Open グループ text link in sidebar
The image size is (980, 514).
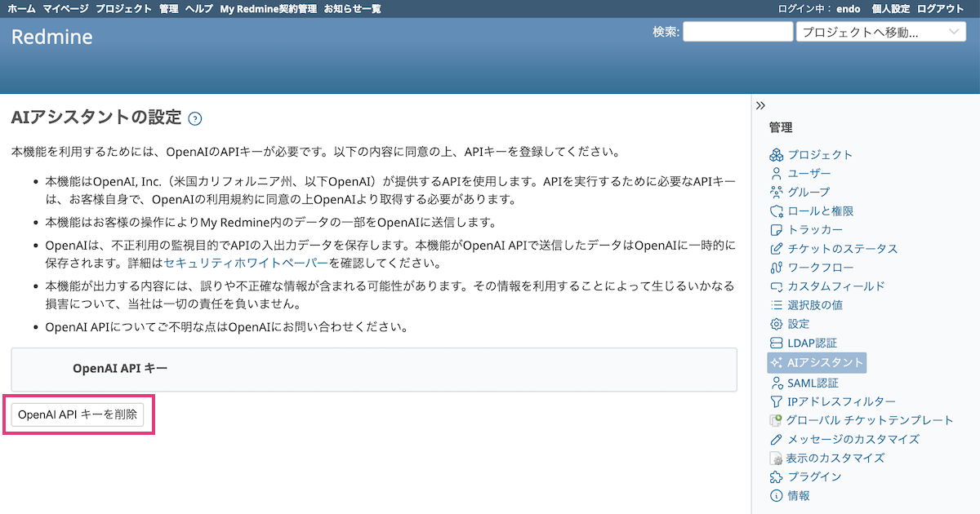[x=808, y=193]
